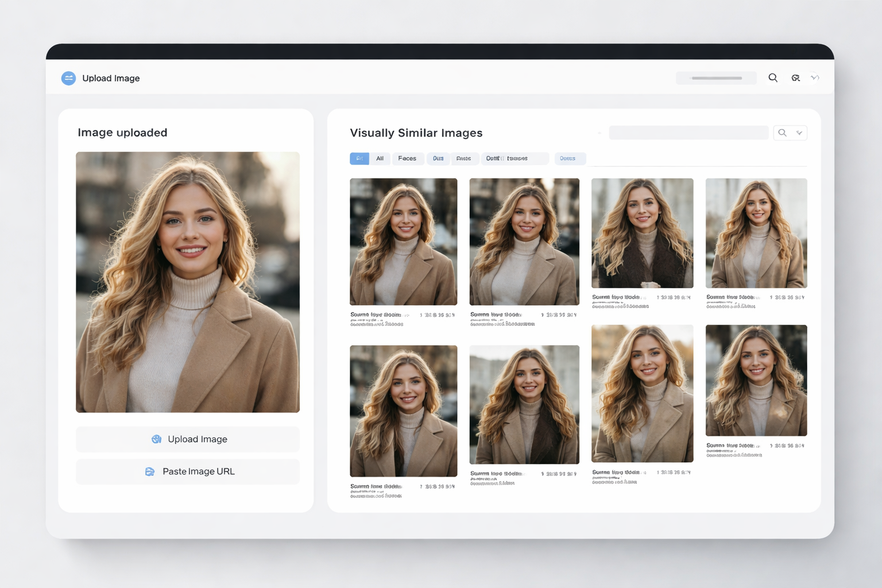Open the first result thumbnail in top row

(403, 241)
